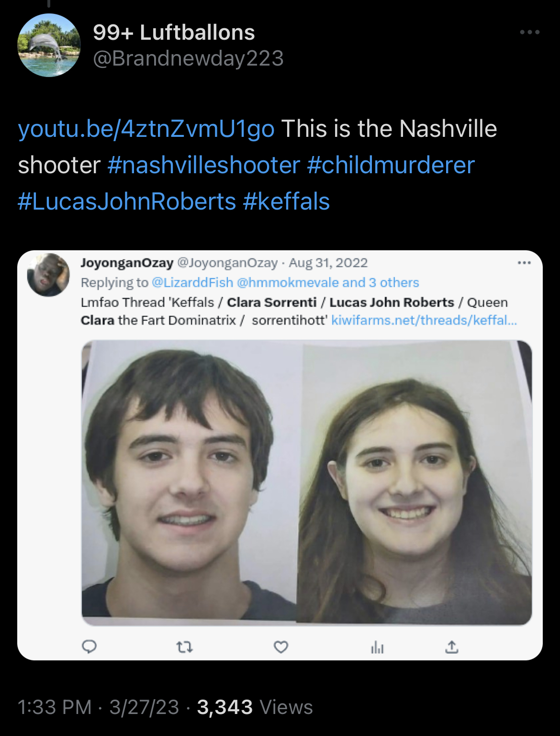560x736 pixels.
Task: View the attached side-by-side photo
Action: pyautogui.click(x=307, y=483)
